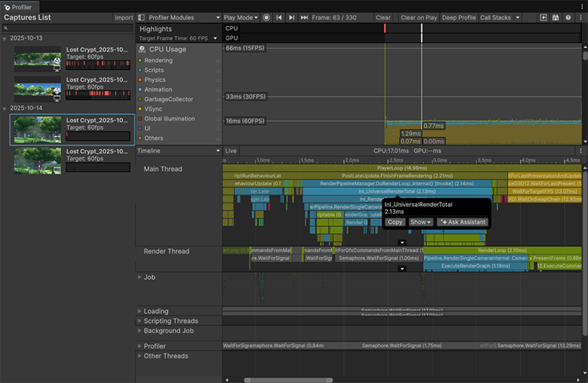Toggle the VSync category color box
The height and width of the screenshot is (383, 588).
[140, 109]
